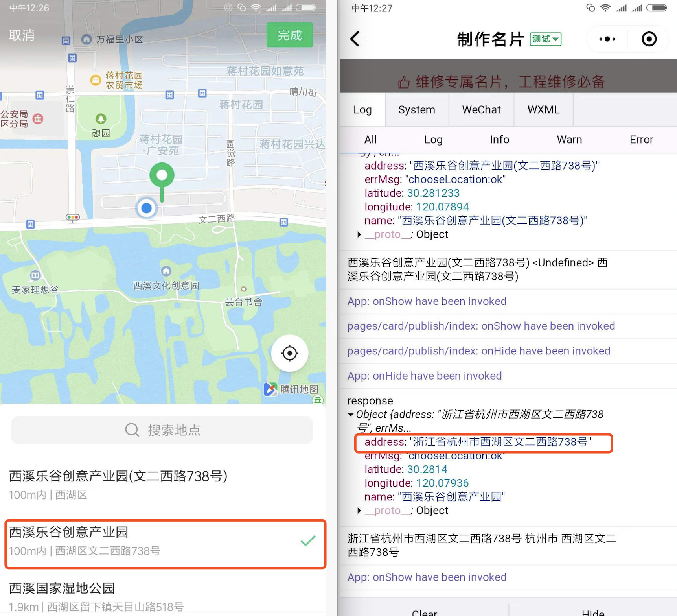Viewport: 677px width, 616px height.
Task: Tap the 芸台书舍 point marker
Action: coord(243,289)
